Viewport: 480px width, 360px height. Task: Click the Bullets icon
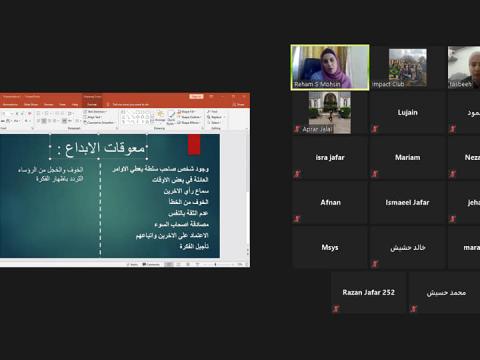(39, 113)
